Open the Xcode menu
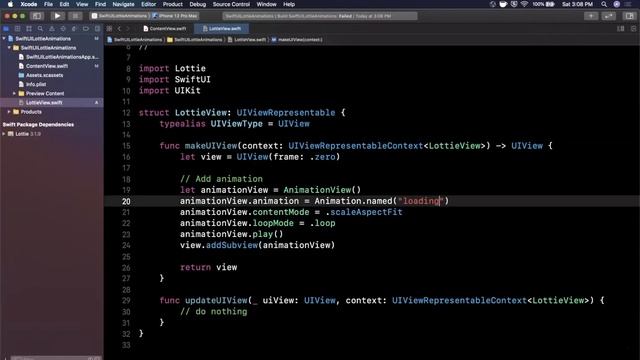 point(29,4)
